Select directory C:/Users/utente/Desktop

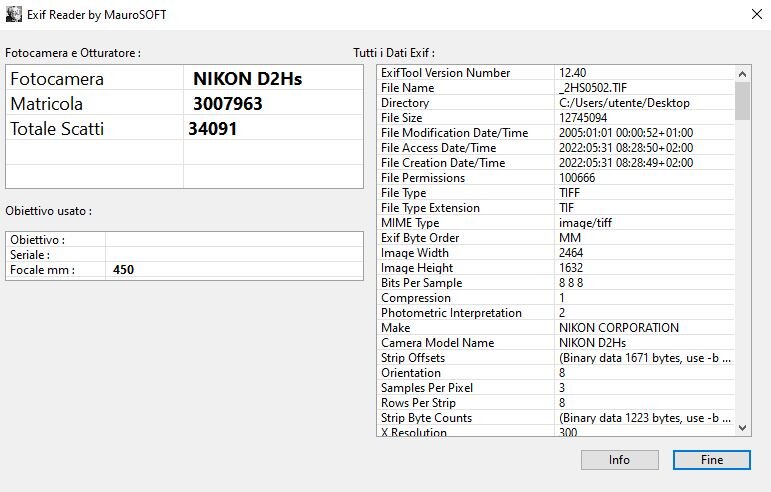624,103
